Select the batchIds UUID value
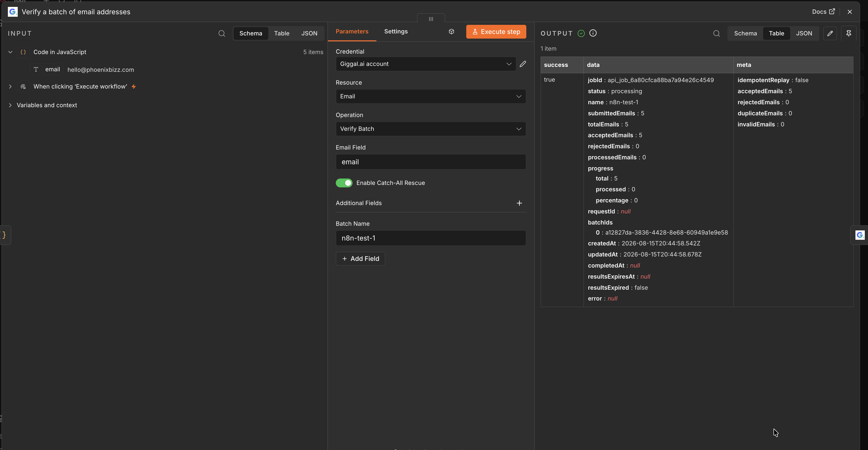This screenshot has height=450, width=868. pos(666,233)
